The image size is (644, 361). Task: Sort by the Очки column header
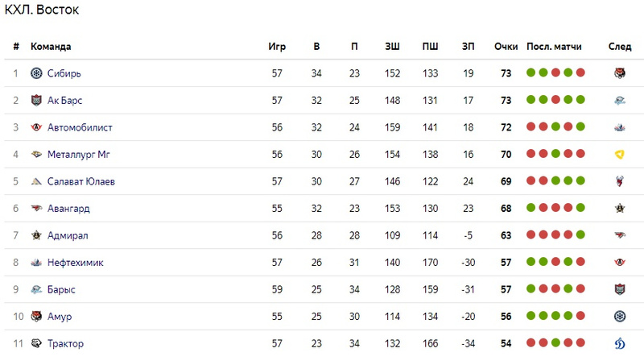pyautogui.click(x=506, y=47)
